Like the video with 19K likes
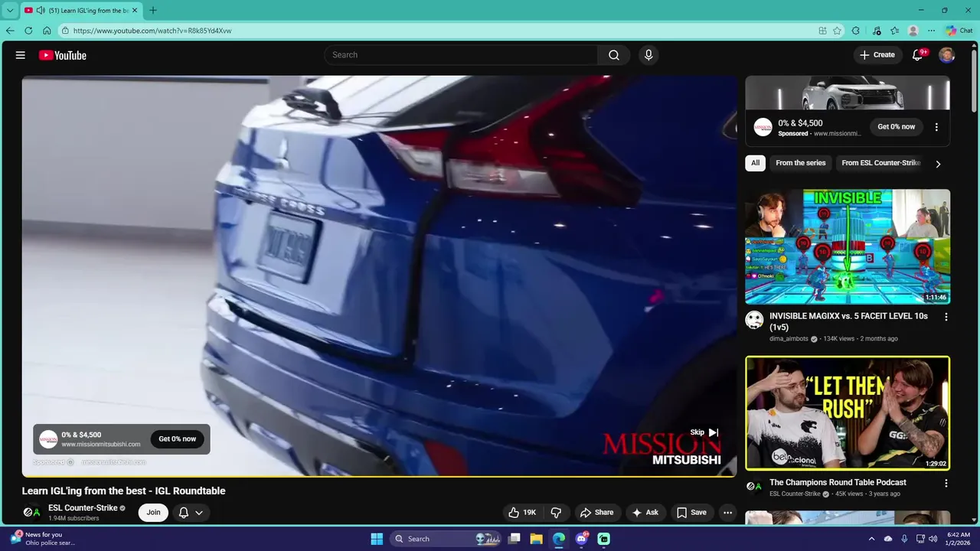This screenshot has width=980, height=551. (x=523, y=513)
